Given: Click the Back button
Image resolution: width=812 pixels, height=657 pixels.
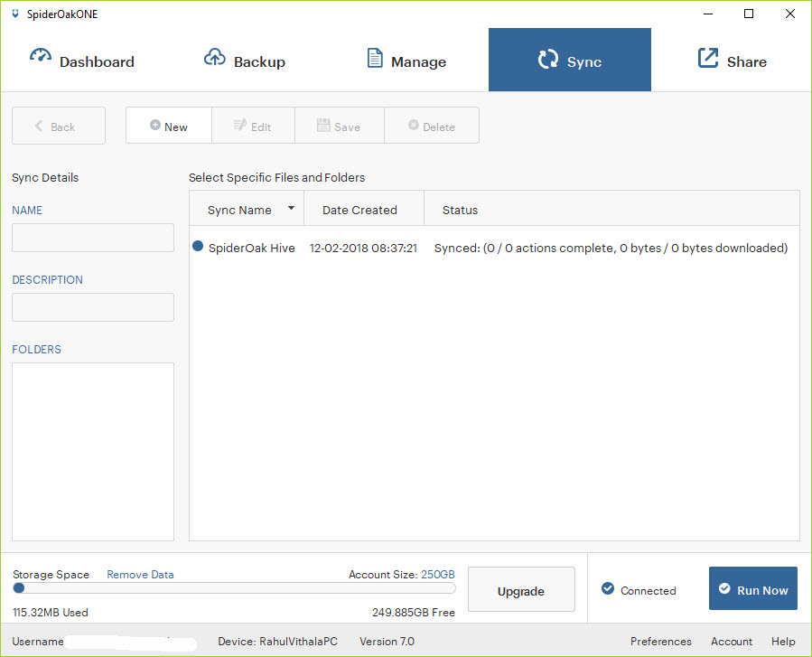Looking at the screenshot, I should pos(59,126).
